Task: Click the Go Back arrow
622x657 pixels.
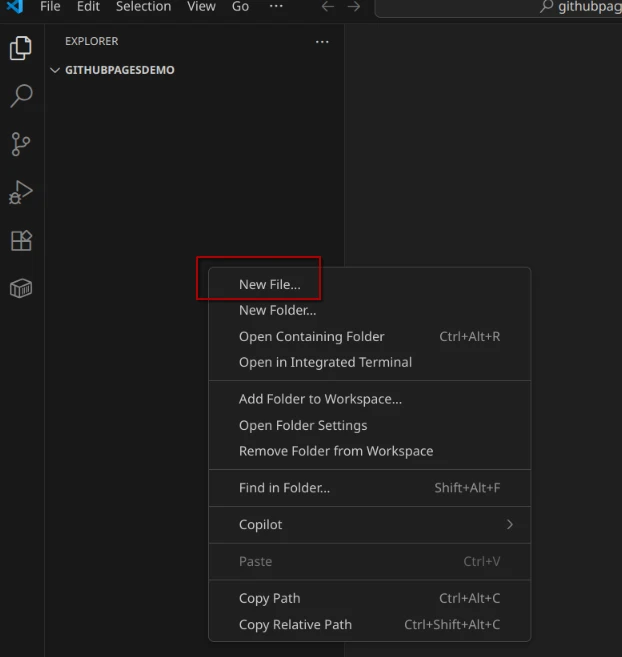Action: tap(327, 7)
